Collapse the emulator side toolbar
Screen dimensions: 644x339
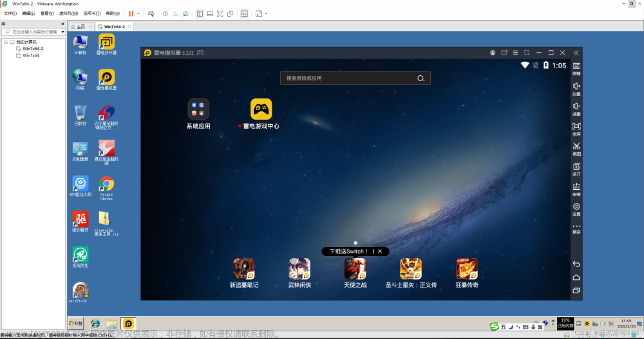pyautogui.click(x=576, y=53)
